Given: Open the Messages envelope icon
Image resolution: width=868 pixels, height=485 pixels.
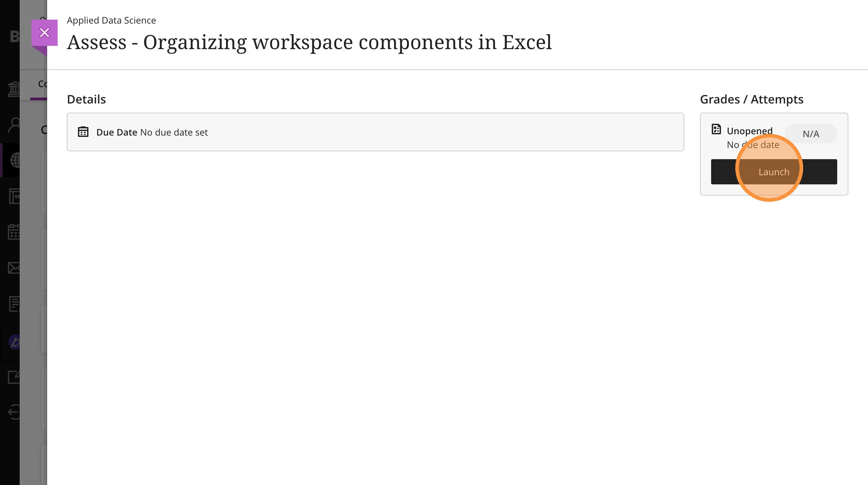Looking at the screenshot, I should [x=14, y=268].
